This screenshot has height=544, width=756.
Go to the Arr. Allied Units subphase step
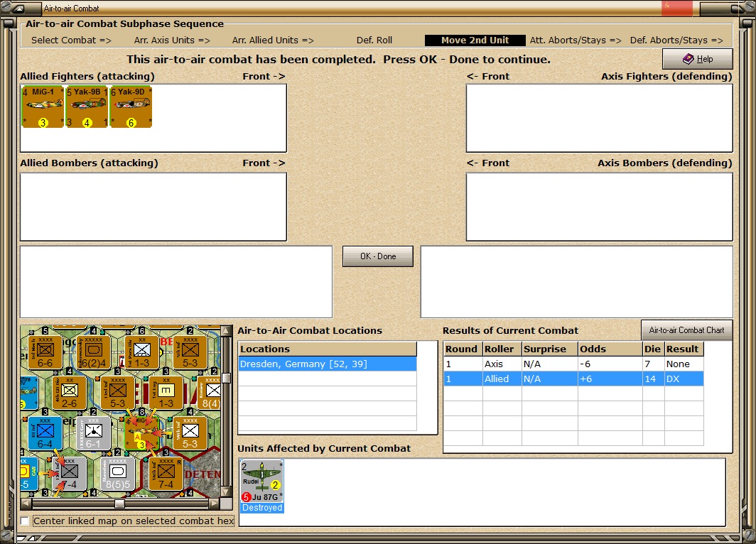tap(273, 40)
